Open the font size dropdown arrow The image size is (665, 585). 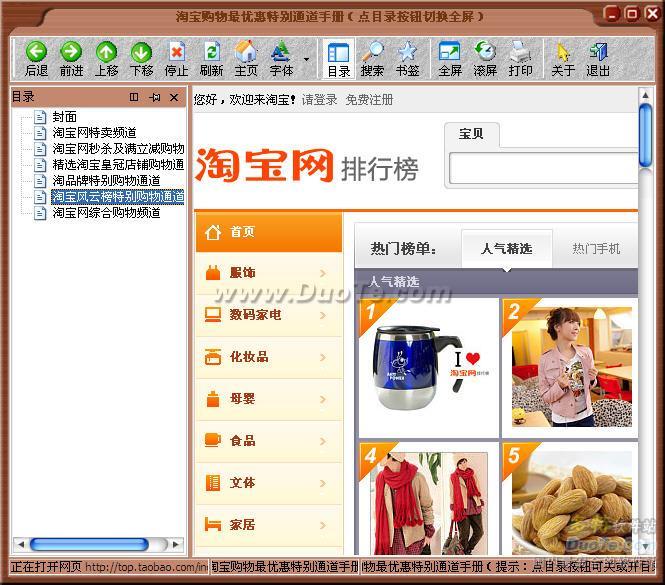307,59
